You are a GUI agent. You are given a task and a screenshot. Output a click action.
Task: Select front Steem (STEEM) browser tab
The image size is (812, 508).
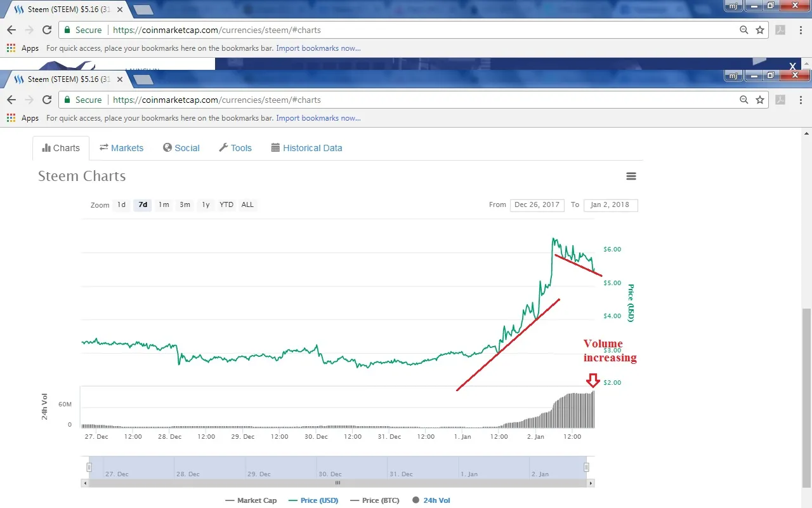tap(67, 79)
